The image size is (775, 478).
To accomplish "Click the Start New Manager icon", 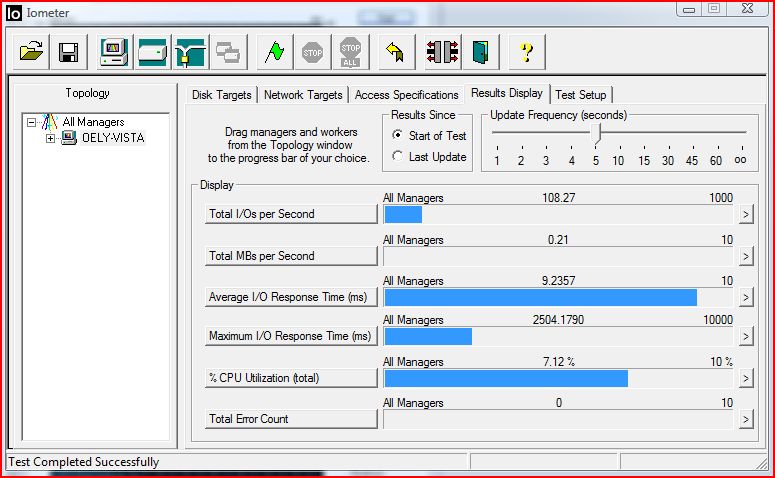I will coord(114,52).
